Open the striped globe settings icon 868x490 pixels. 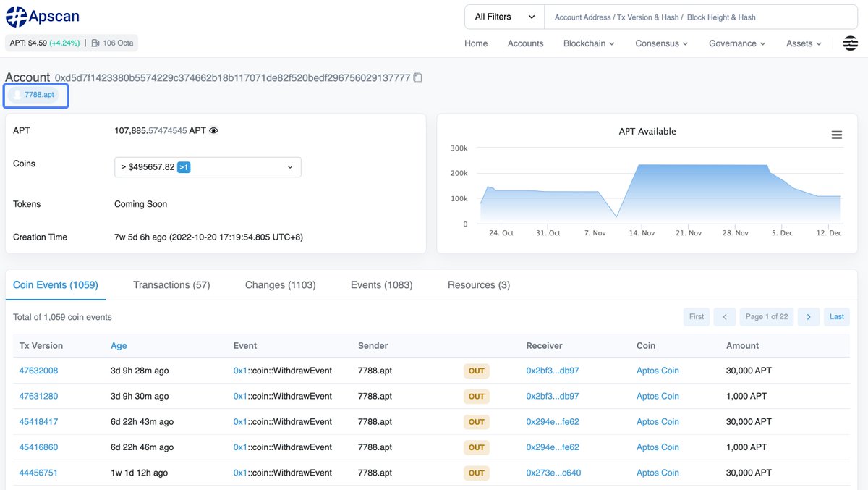[x=851, y=43]
